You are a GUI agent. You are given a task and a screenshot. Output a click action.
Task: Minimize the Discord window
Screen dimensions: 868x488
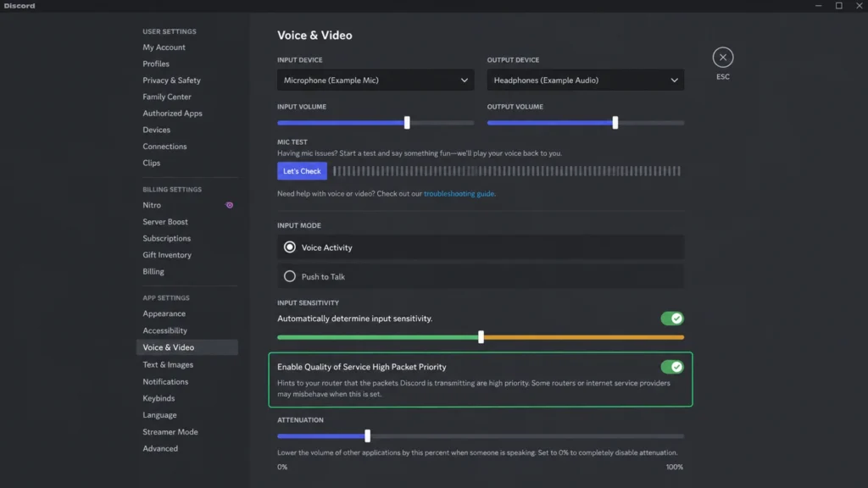click(818, 6)
